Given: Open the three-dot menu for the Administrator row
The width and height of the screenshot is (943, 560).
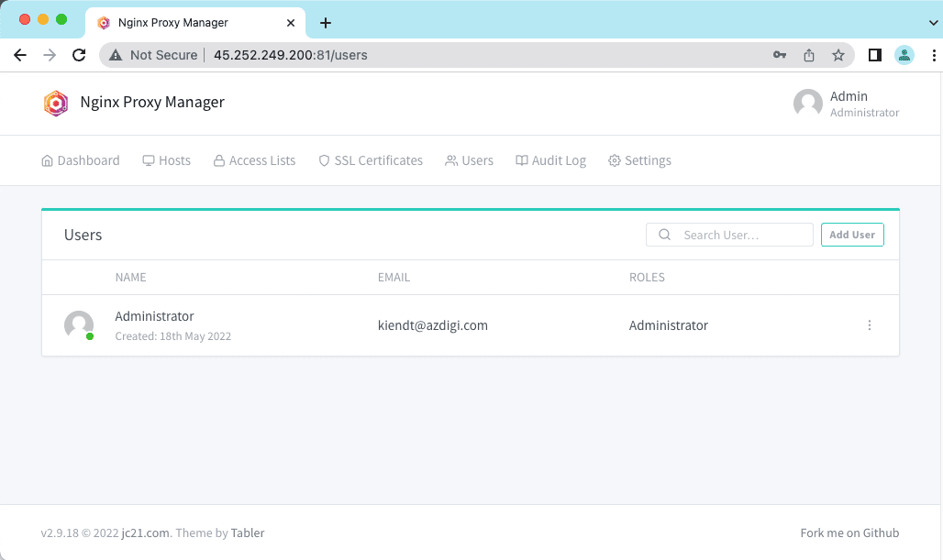Looking at the screenshot, I should pyautogui.click(x=869, y=324).
